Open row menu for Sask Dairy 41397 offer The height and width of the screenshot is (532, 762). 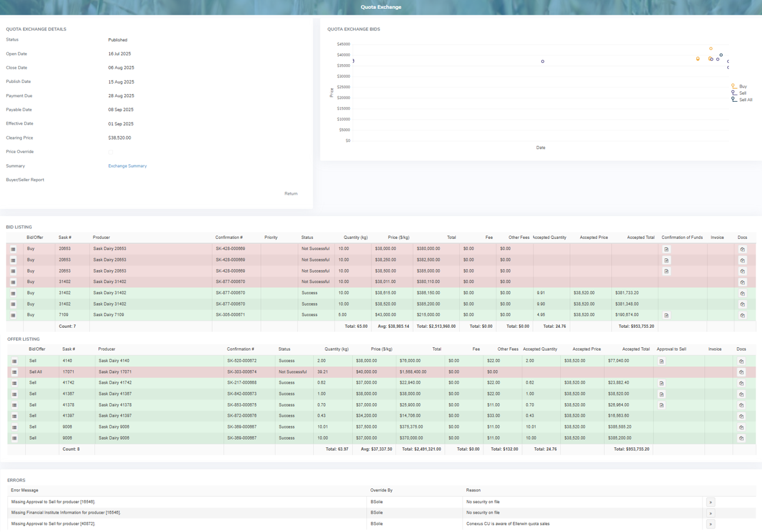(14, 416)
